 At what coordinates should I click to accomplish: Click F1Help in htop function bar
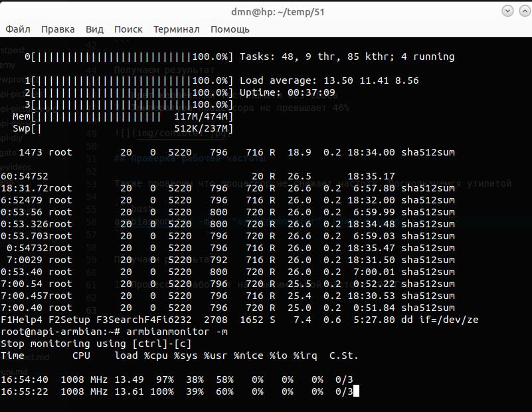pyautogui.click(x=17, y=320)
